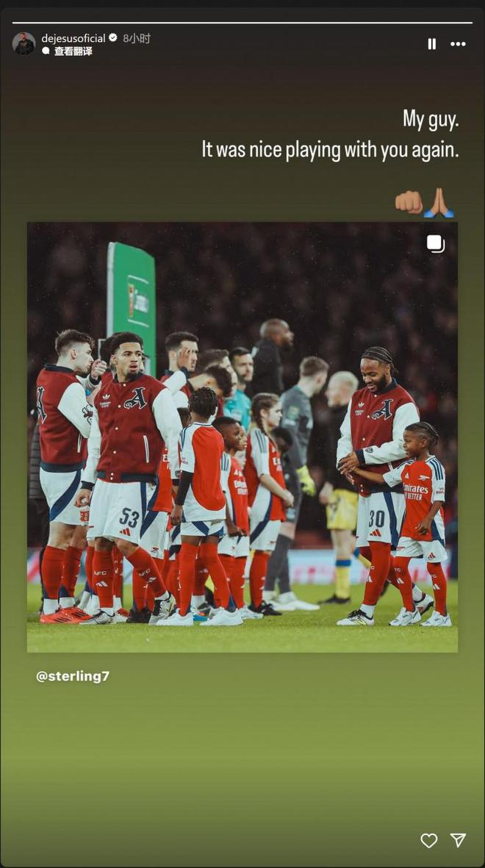The image size is (485, 868).
Task: Click the 8小时 timestamp
Action: tap(137, 37)
